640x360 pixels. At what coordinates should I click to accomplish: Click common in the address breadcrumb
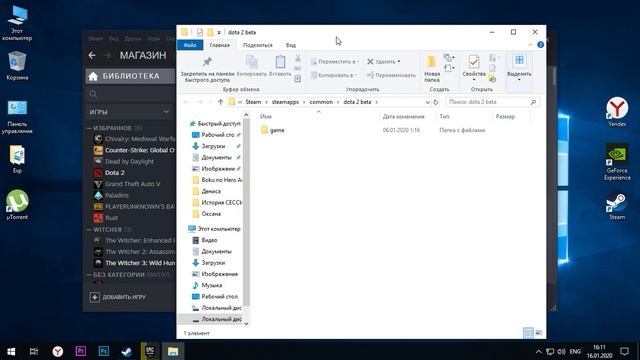point(321,102)
